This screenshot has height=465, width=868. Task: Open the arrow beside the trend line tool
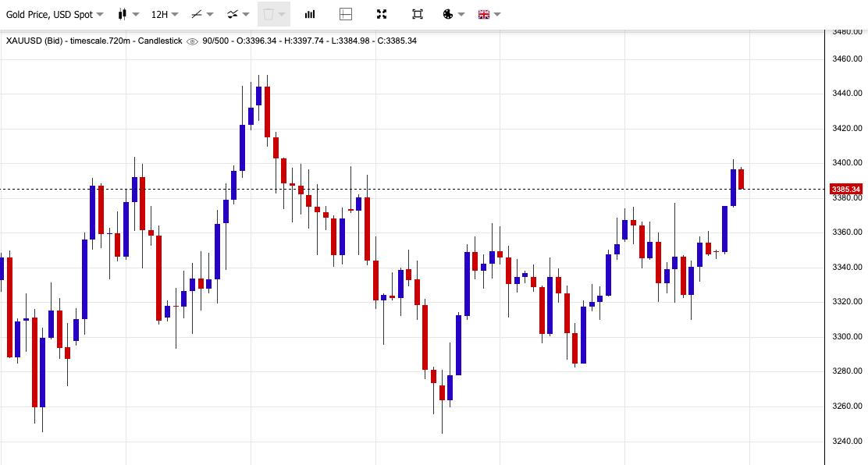[x=210, y=14]
